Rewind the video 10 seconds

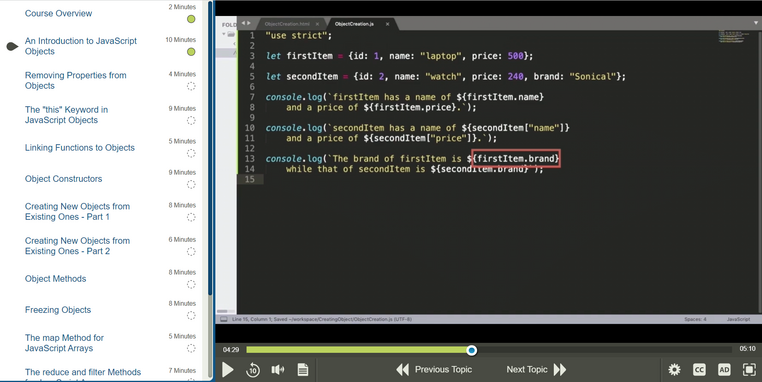pos(253,370)
